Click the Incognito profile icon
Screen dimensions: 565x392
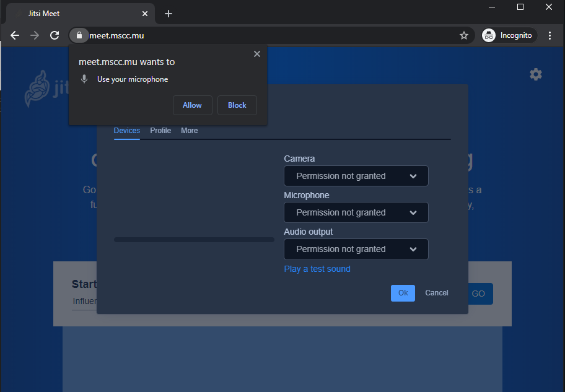pyautogui.click(x=489, y=35)
